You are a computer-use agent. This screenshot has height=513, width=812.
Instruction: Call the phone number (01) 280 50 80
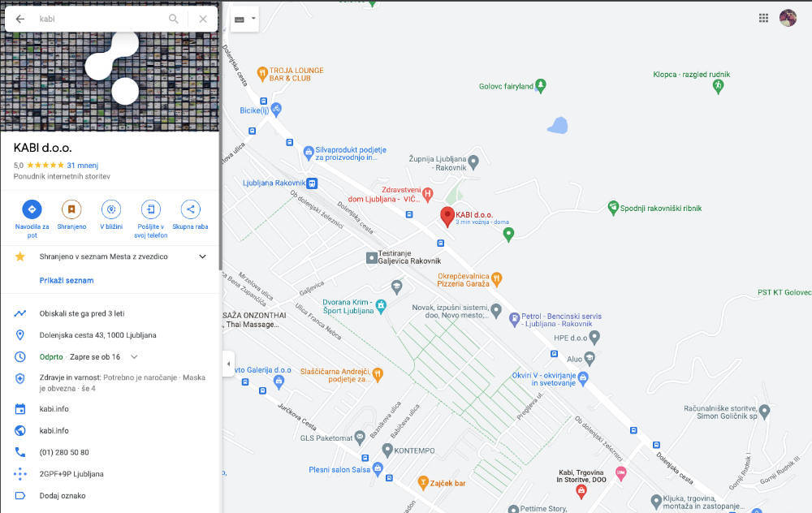(x=64, y=452)
